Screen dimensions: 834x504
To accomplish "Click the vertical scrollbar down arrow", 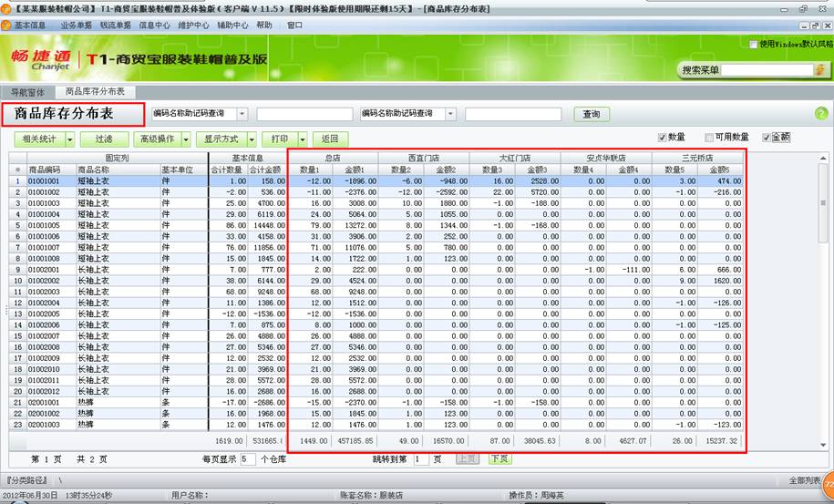I will point(823,445).
